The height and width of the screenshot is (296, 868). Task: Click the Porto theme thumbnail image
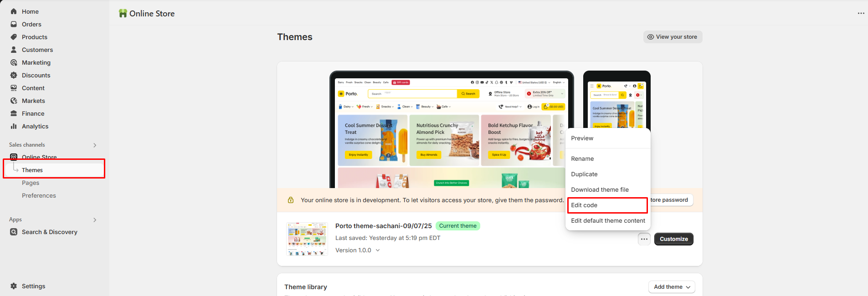pyautogui.click(x=307, y=239)
